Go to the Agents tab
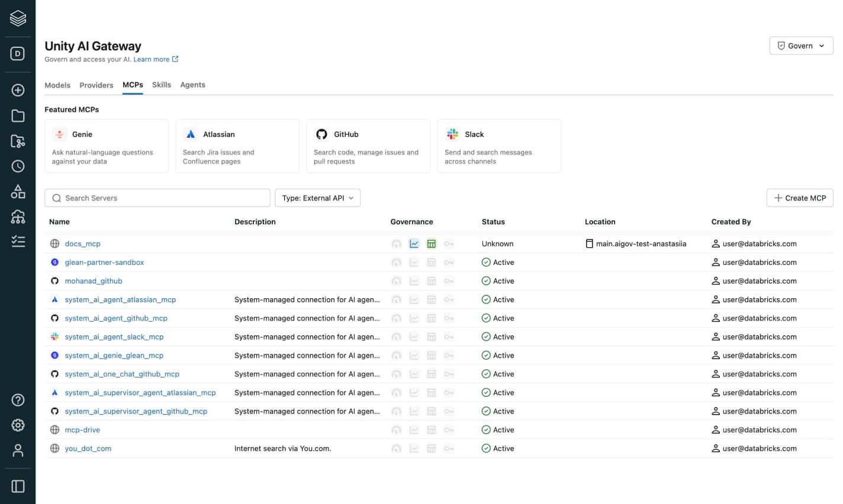 pos(193,85)
